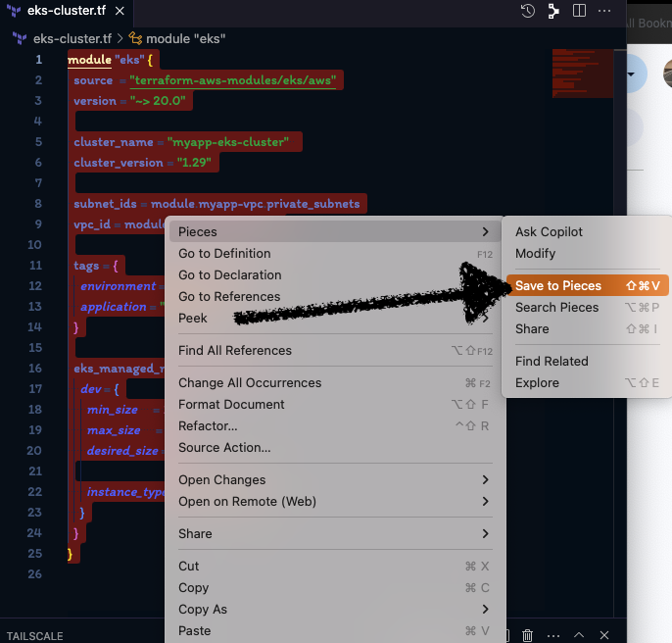Expand Open on Remote (Web) submenu
672x643 pixels.
333,502
